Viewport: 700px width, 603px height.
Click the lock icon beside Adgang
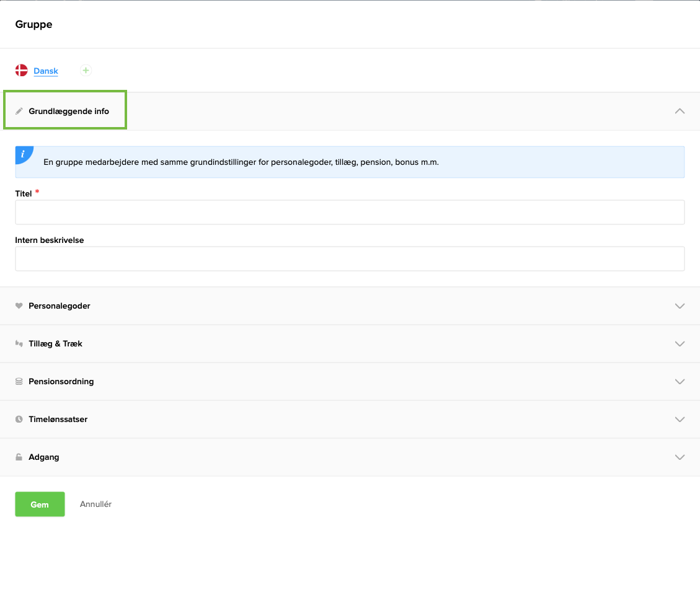click(20, 457)
